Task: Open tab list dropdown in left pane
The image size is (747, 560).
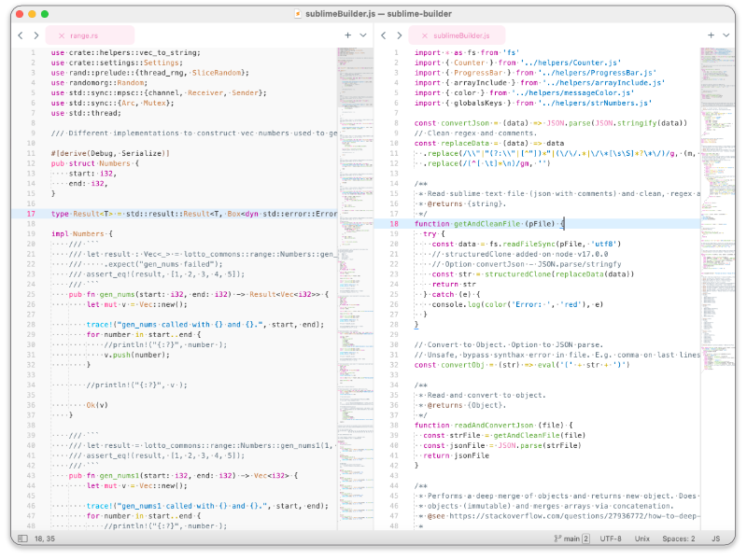Action: pos(363,35)
